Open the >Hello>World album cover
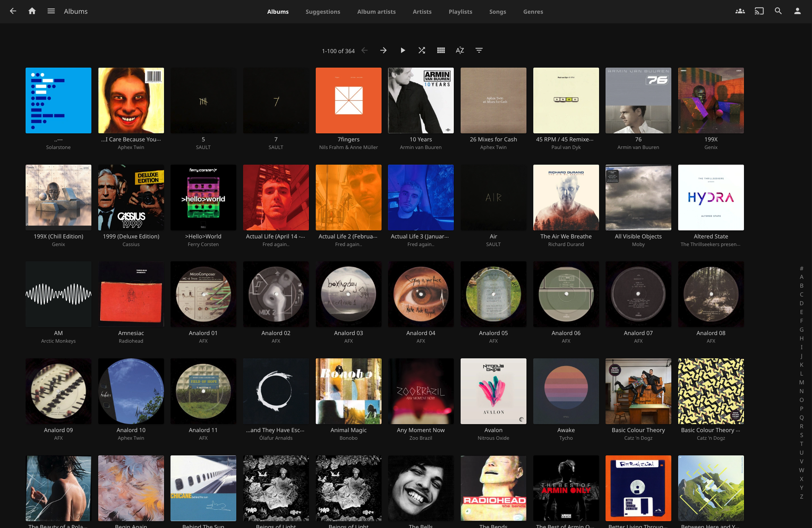The width and height of the screenshot is (812, 528). point(203,198)
